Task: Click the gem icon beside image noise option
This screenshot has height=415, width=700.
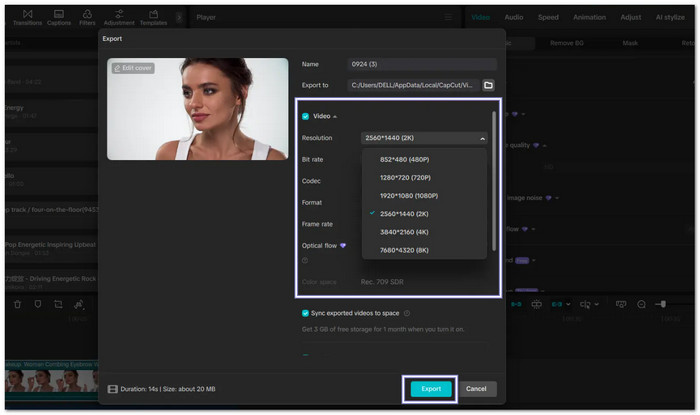Action: (548, 198)
